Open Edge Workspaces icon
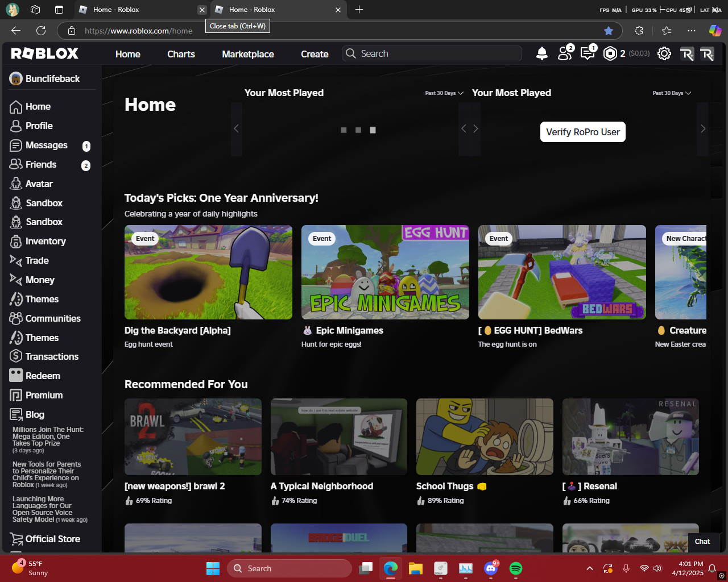Screen dimensions: 728x582 35,10
